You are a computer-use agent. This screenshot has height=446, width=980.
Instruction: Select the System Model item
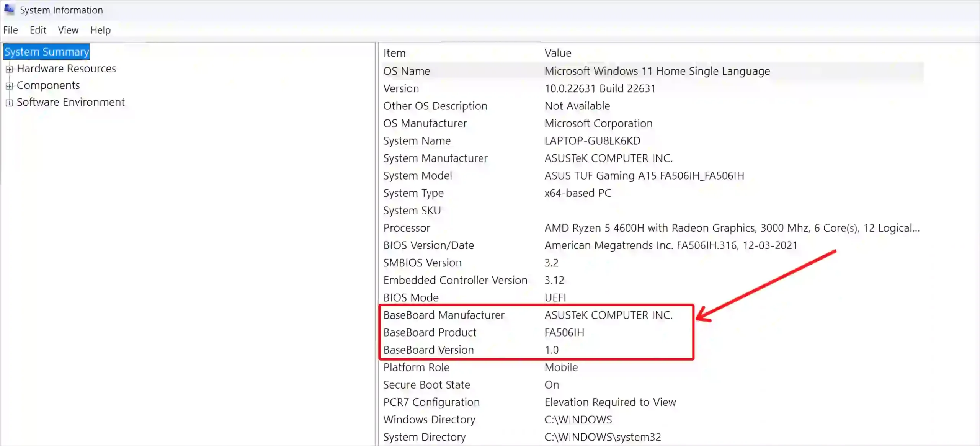418,176
